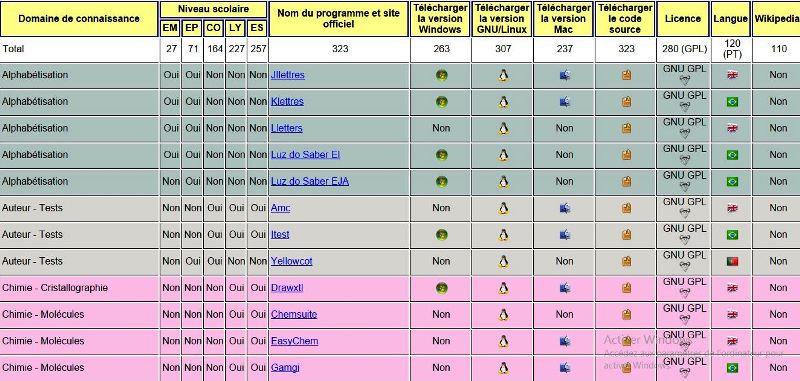Click the Télécharger la version GNU/Linux header
The width and height of the screenshot is (800, 381).
[502, 19]
